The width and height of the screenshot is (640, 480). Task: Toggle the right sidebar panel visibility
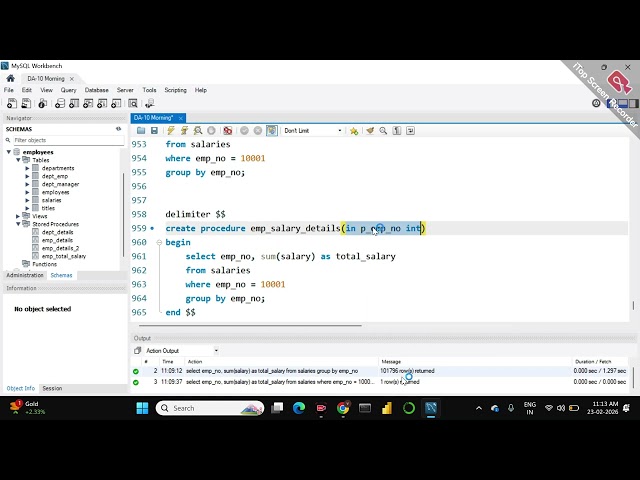coord(634,104)
